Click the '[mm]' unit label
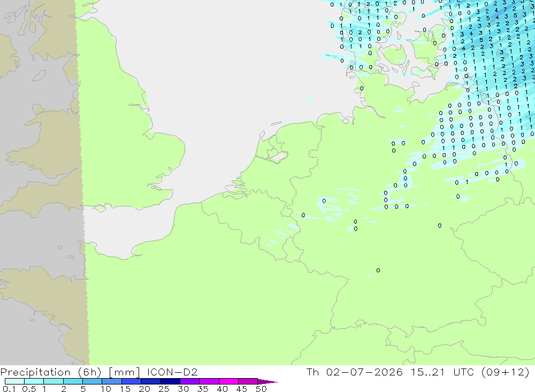Image resolution: width=535 pixels, height=392 pixels. point(124,372)
